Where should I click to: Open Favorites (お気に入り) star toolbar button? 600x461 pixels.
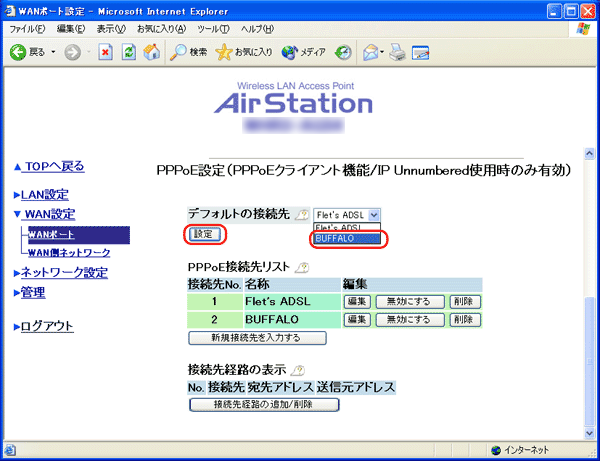[x=244, y=52]
